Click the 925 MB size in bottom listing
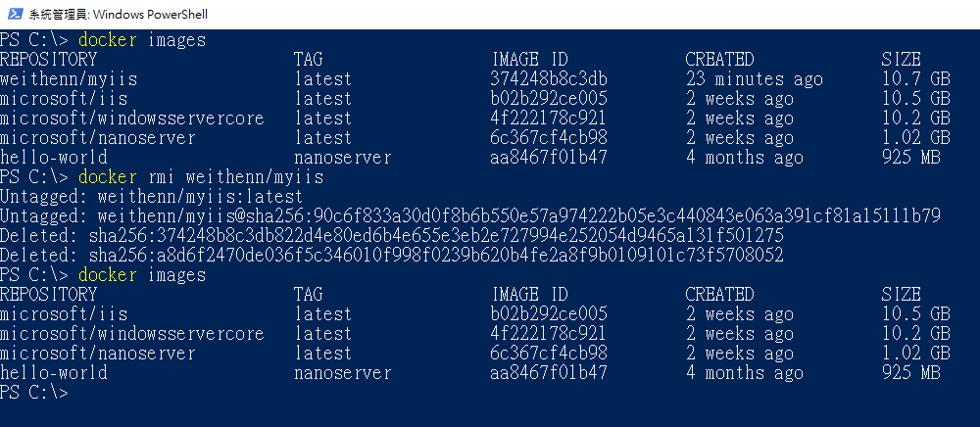The height and width of the screenshot is (427, 980). click(910, 373)
